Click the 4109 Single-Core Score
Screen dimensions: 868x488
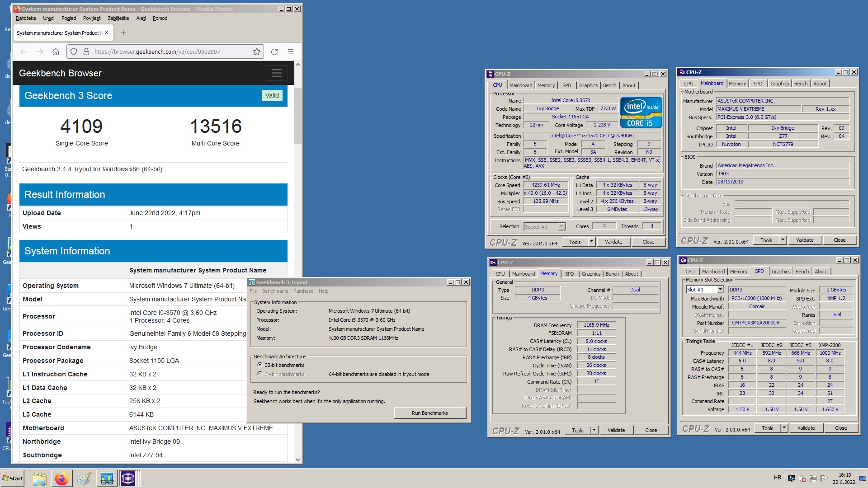(81, 127)
